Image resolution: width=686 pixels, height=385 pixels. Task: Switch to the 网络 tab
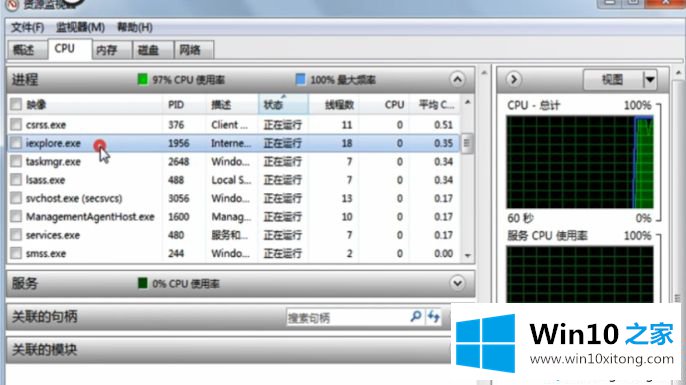click(194, 50)
